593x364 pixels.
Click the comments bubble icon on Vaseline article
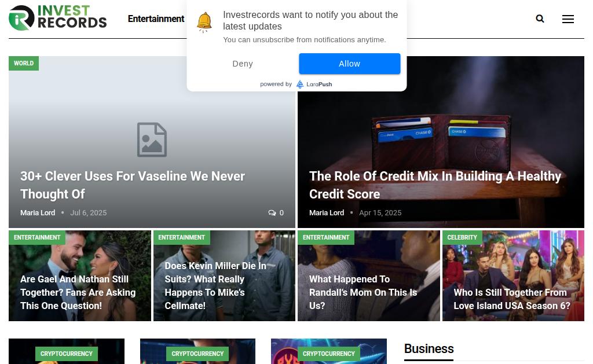coord(272,213)
